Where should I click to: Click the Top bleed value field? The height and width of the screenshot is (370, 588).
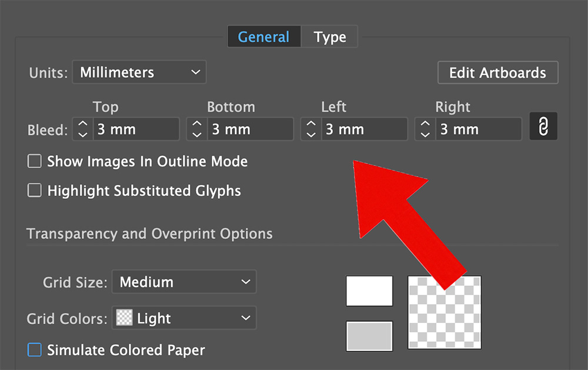(x=135, y=129)
